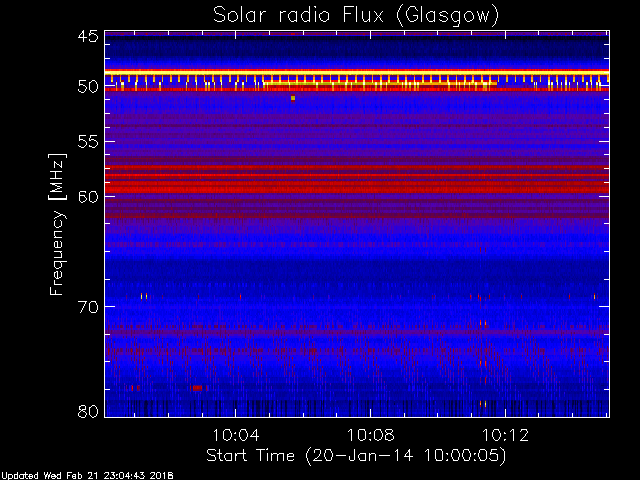Screen dimensions: 640x480
Task: Click the 50 frequency tick label
Action: (88, 87)
